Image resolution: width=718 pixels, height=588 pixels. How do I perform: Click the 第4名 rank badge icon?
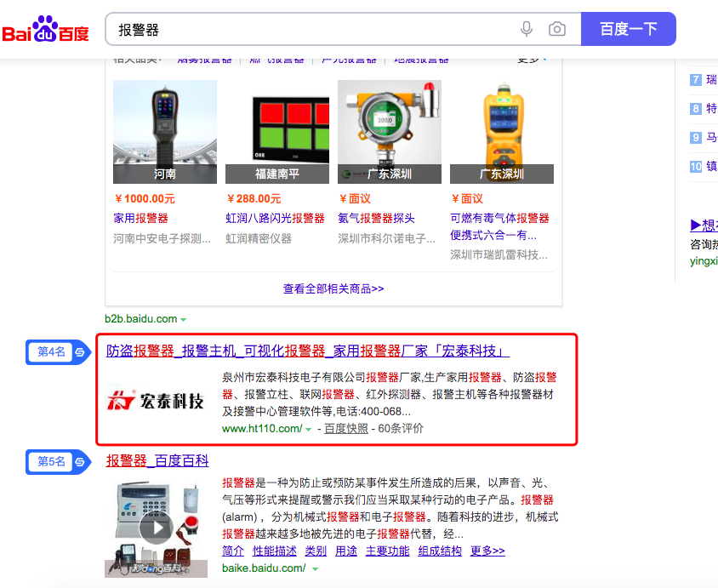58,352
